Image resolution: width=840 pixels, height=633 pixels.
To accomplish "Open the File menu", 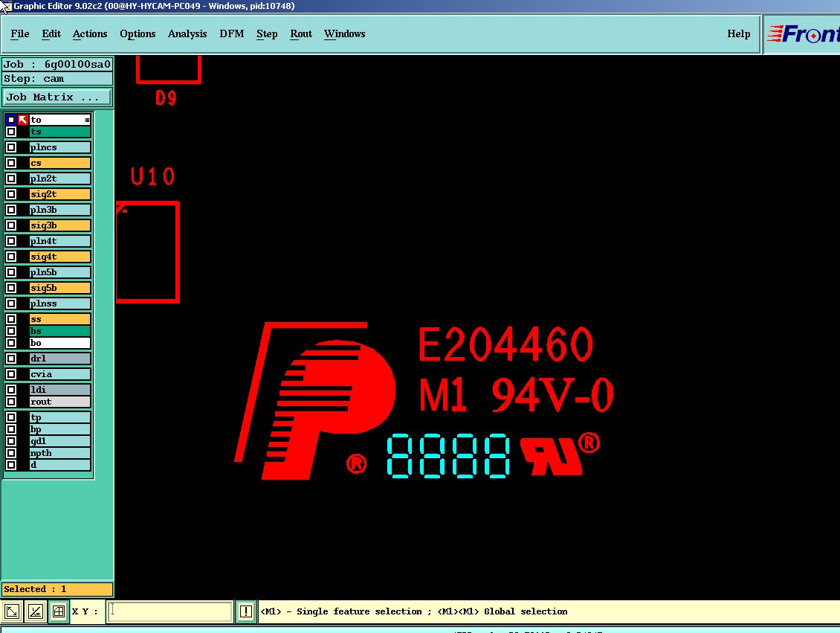I will tap(20, 33).
